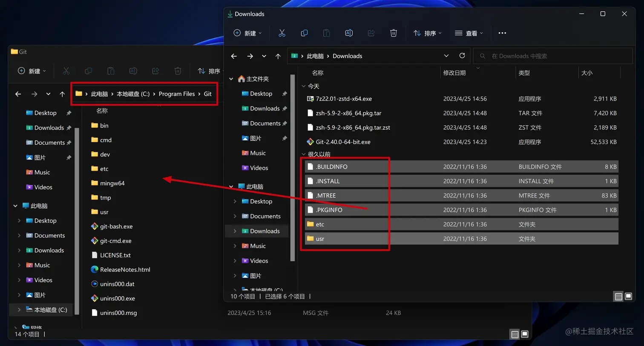Open the 新建 menu in Downloads window
The image size is (644, 346).
pyautogui.click(x=248, y=33)
